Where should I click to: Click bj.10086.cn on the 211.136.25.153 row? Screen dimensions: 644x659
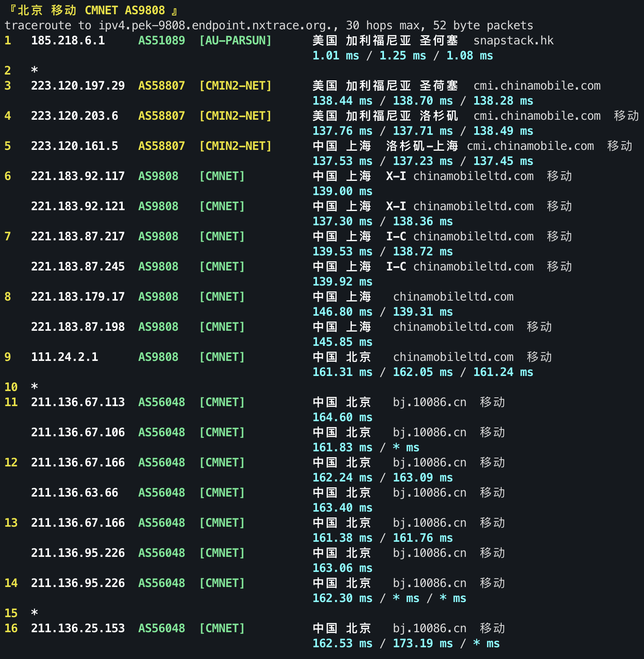(430, 628)
